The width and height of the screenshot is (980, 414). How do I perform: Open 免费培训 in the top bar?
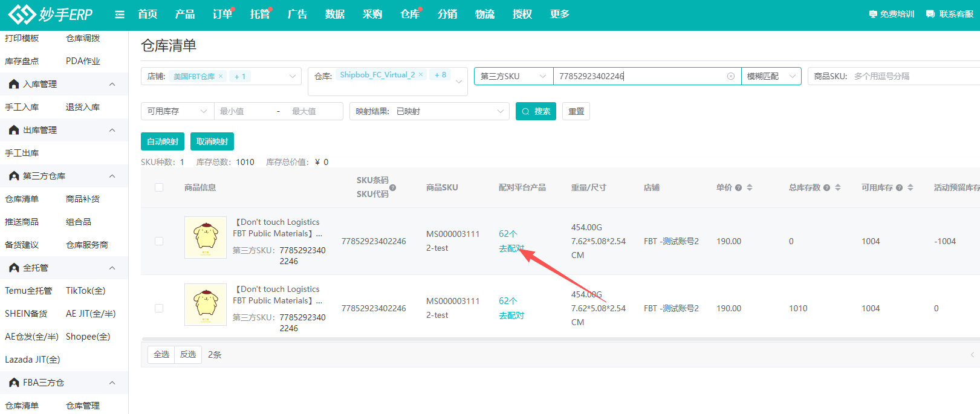[892, 14]
